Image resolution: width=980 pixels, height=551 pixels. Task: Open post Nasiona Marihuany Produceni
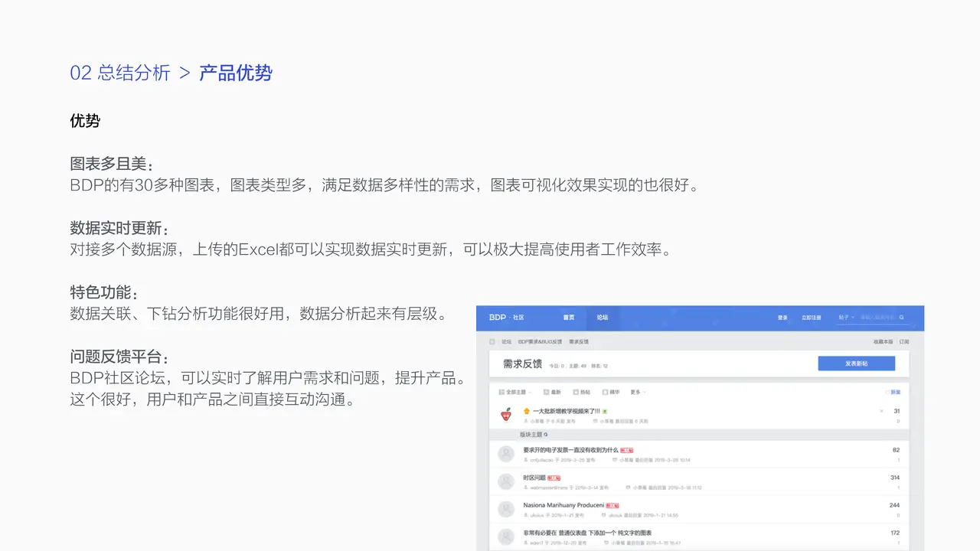pyautogui.click(x=563, y=505)
